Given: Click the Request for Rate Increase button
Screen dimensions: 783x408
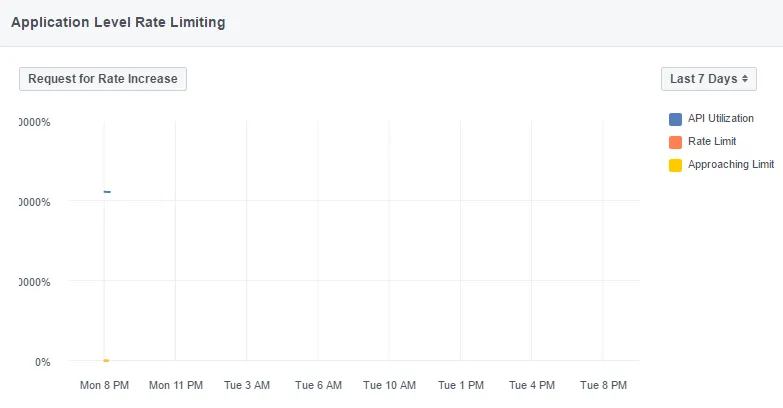Looking at the screenshot, I should click(x=103, y=79).
